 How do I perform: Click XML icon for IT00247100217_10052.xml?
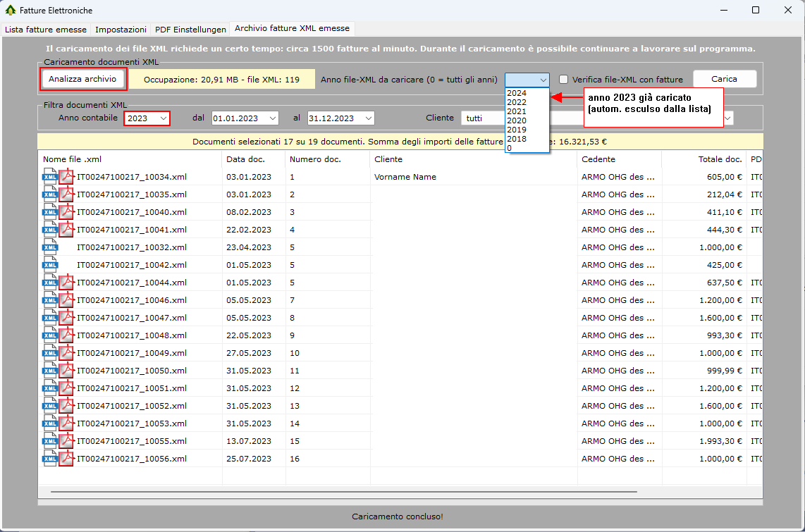50,406
